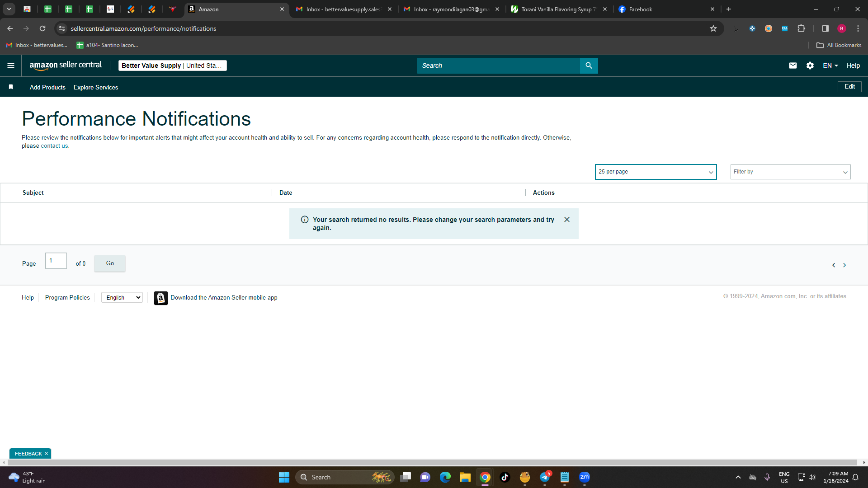
Task: Open the Inbox bettervalues bookmark
Action: 37,45
